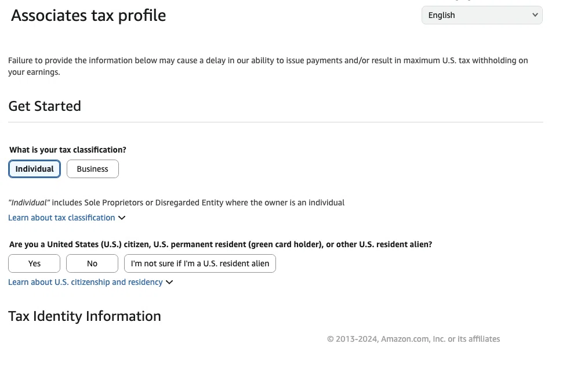Expand chevron beside citizenship and residency link
Viewport: 588px width, 376px height.
tap(169, 282)
